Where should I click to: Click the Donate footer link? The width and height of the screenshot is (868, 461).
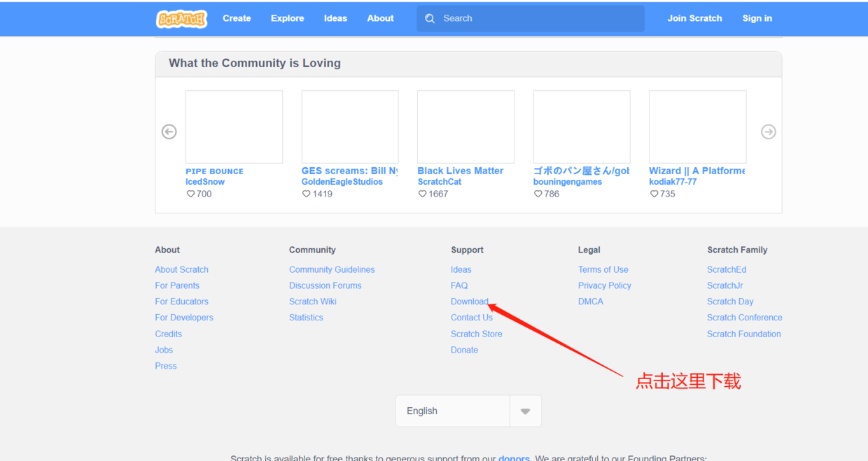pos(465,350)
